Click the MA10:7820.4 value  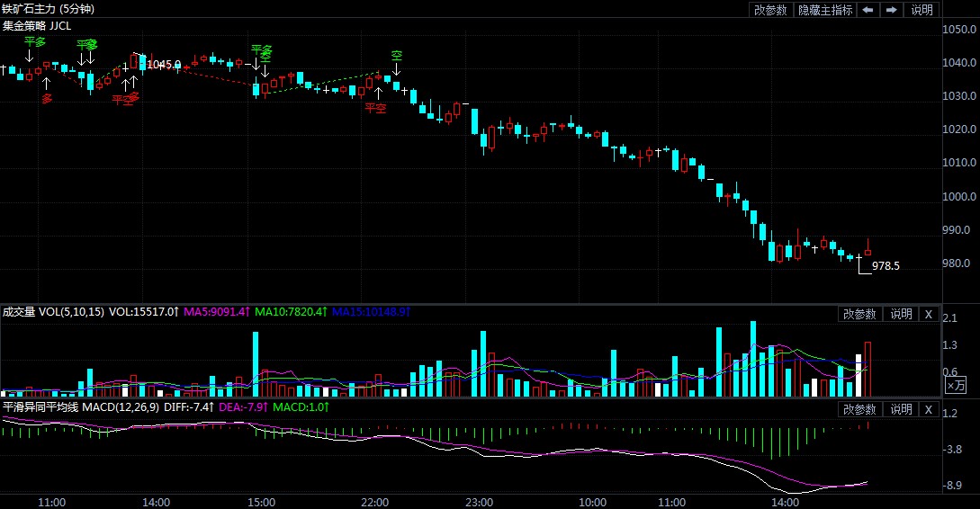pos(291,312)
